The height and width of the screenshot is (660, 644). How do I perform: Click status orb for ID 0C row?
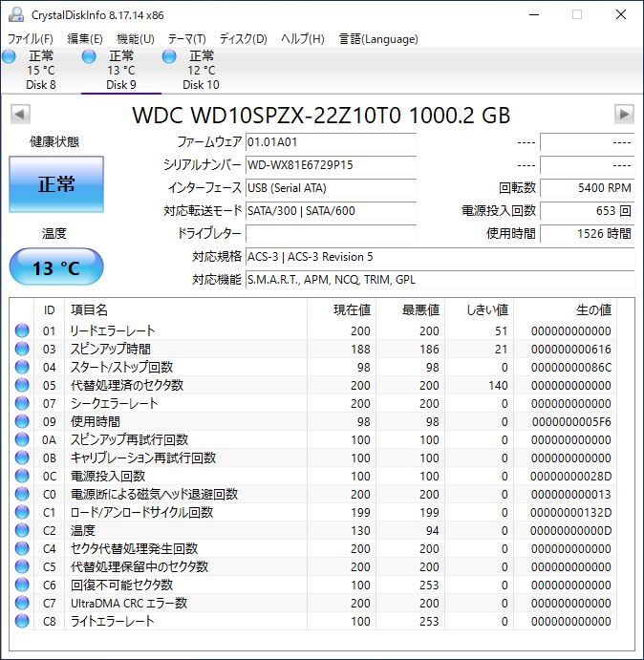22,476
